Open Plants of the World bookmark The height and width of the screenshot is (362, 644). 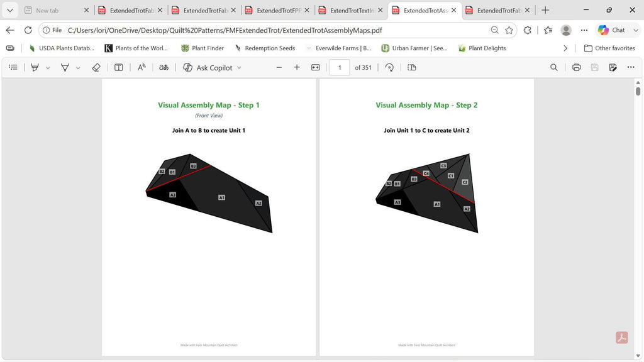pyautogui.click(x=136, y=48)
